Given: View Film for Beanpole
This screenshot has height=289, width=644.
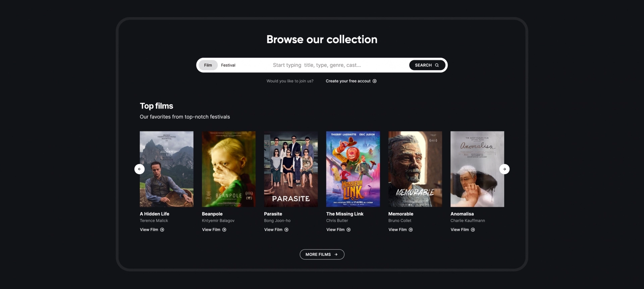Looking at the screenshot, I should pyautogui.click(x=214, y=230).
